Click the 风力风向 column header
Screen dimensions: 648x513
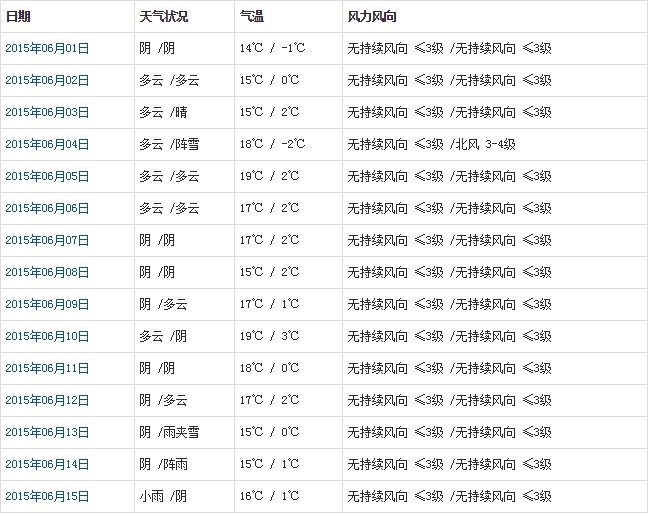point(374,17)
